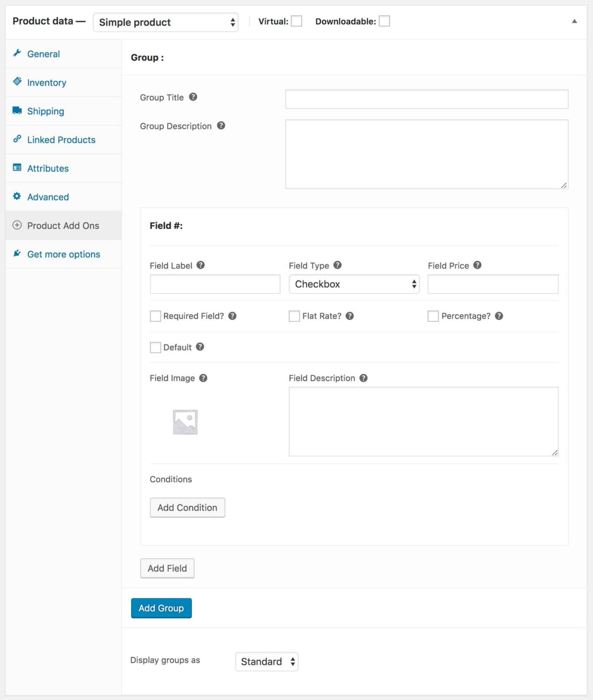Open the product type dropdown showing Simple product
Image resolution: width=593 pixels, height=700 pixels.
point(166,22)
